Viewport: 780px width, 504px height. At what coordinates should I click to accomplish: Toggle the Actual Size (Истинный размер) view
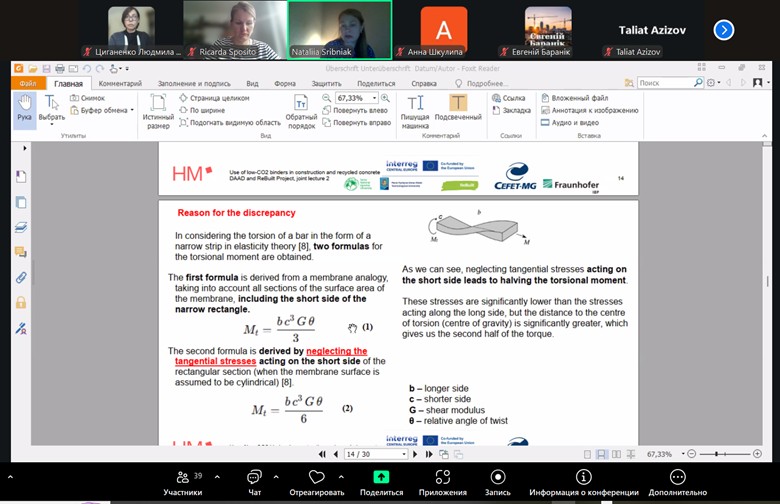pos(158,111)
